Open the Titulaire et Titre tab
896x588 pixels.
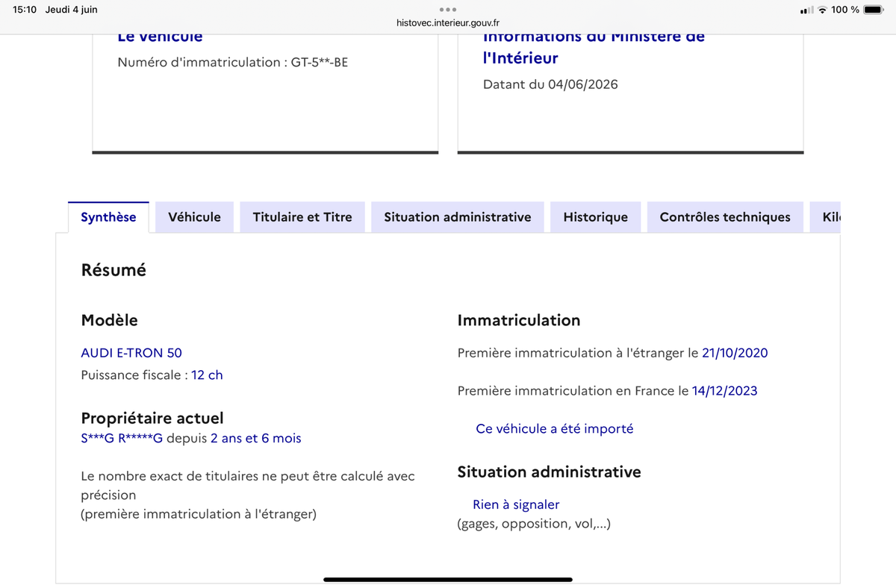302,217
